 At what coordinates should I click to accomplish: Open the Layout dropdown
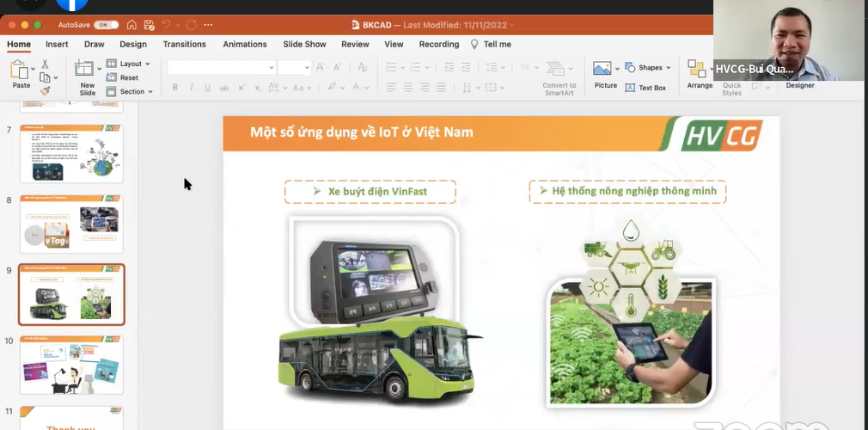click(128, 64)
